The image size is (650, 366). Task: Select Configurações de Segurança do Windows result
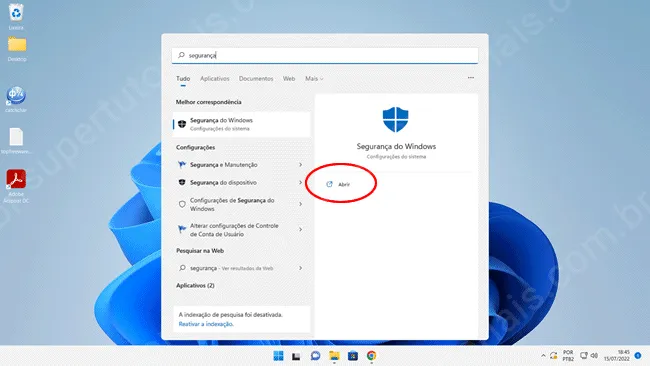(x=241, y=204)
